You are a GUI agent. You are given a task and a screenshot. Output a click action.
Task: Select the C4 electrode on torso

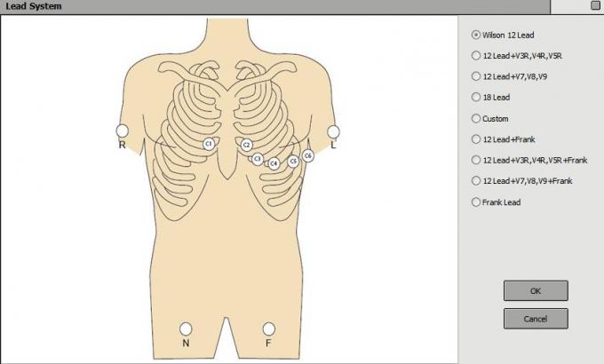click(x=274, y=163)
